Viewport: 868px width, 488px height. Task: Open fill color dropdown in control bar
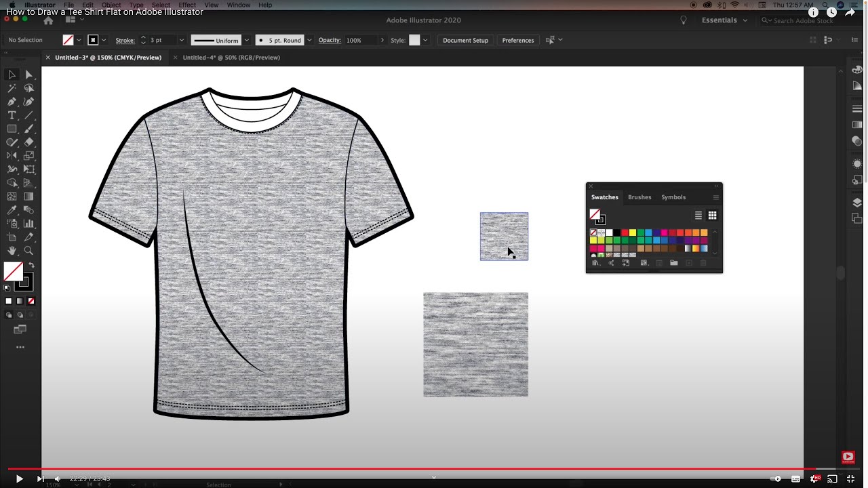pyautogui.click(x=79, y=40)
